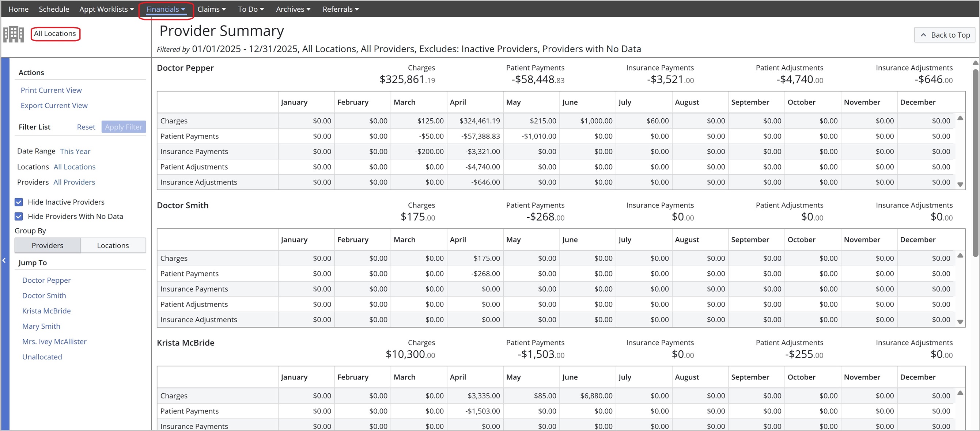Click Print Current View link
This screenshot has width=980, height=431.
(x=51, y=90)
